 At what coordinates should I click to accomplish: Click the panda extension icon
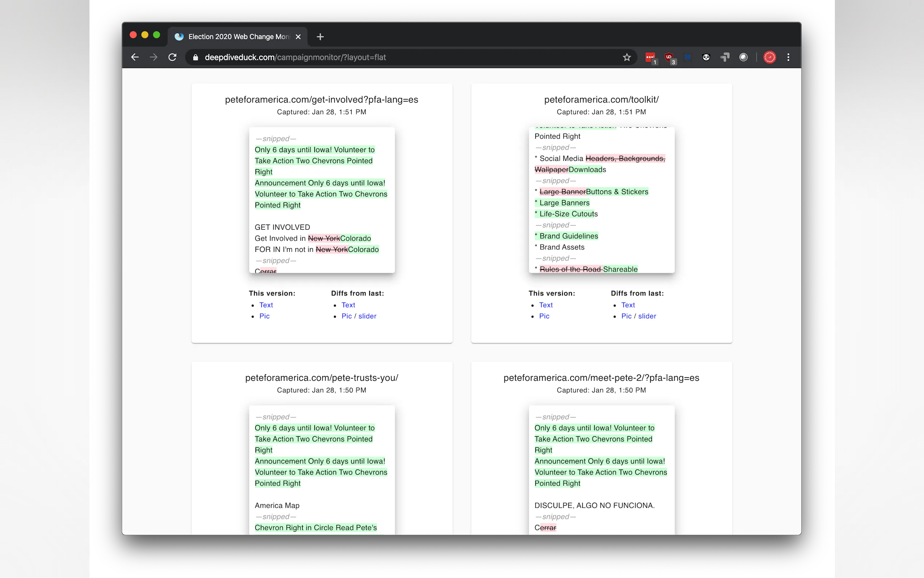(x=706, y=58)
